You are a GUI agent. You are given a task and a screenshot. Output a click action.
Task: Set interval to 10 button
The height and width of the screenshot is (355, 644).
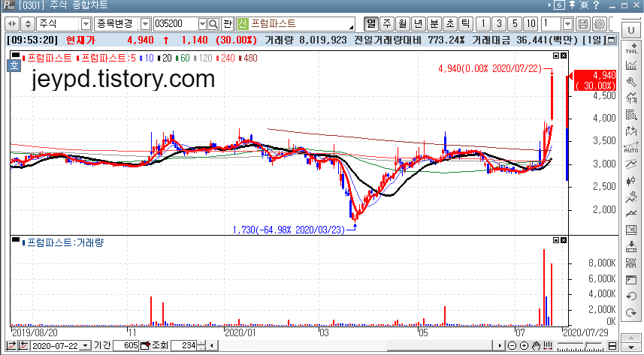coord(531,24)
